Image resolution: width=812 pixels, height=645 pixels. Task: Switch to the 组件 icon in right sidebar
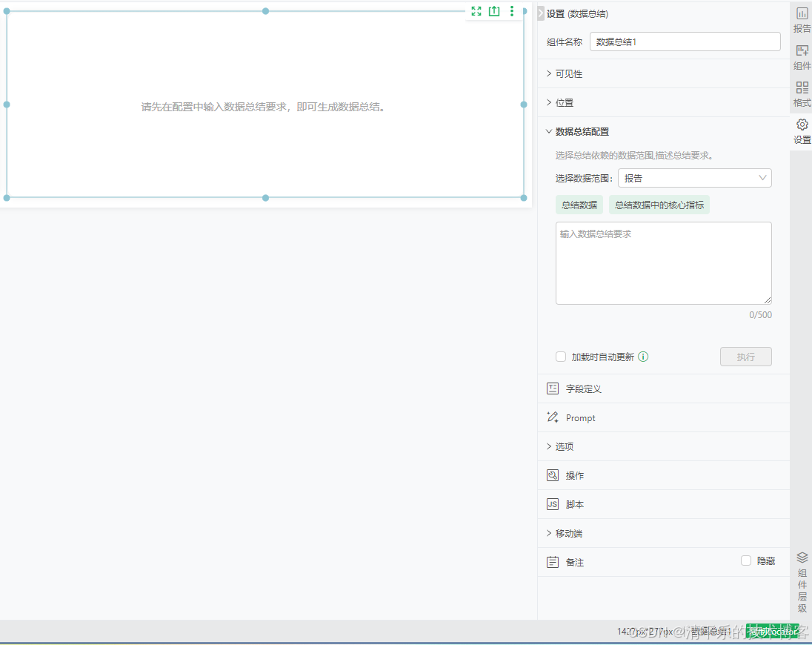coord(802,57)
